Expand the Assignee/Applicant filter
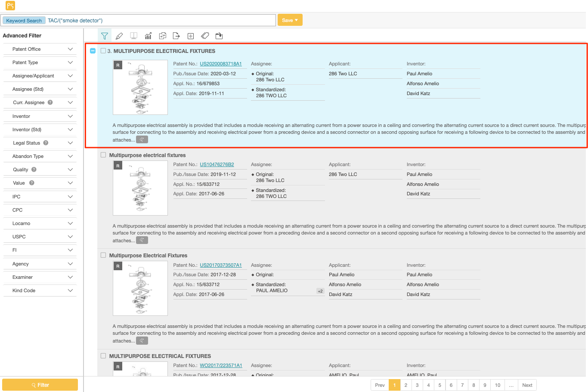This screenshot has width=588, height=392. pos(40,76)
